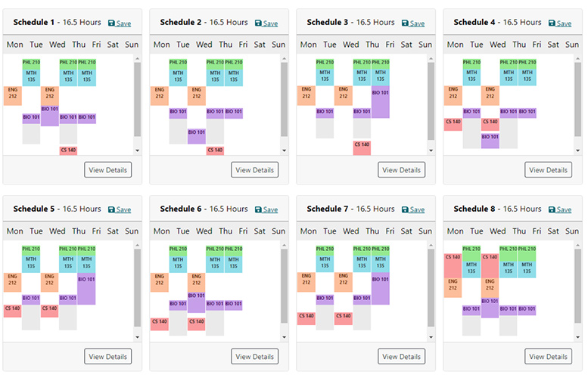Image resolution: width=588 pixels, height=378 pixels.
Task: Click the Save link of Schedule 3
Action: 417,23
